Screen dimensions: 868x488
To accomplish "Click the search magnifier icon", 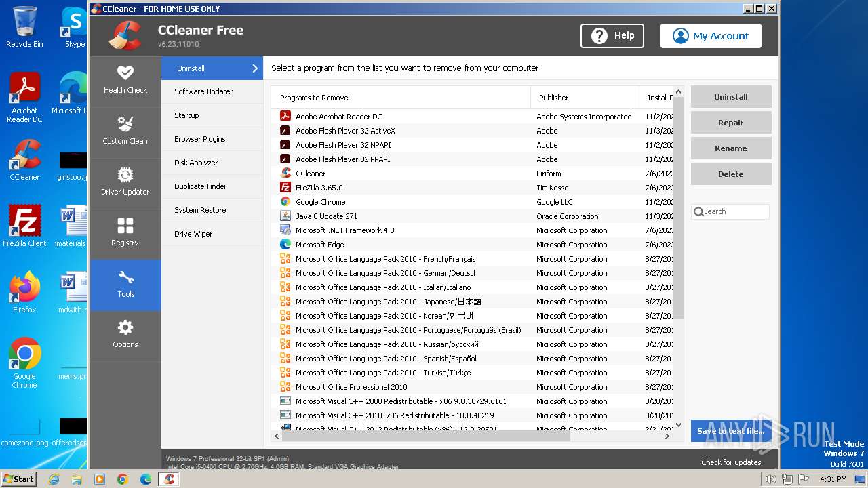I will pyautogui.click(x=698, y=212).
